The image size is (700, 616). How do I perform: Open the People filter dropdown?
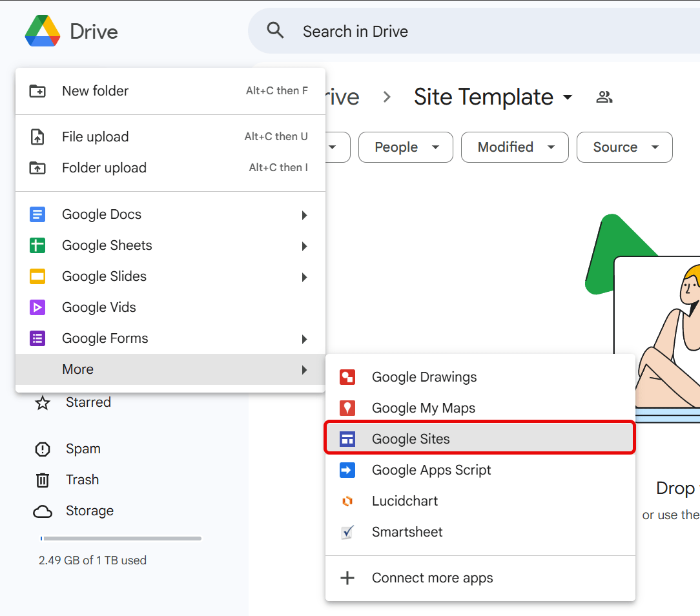click(x=406, y=147)
